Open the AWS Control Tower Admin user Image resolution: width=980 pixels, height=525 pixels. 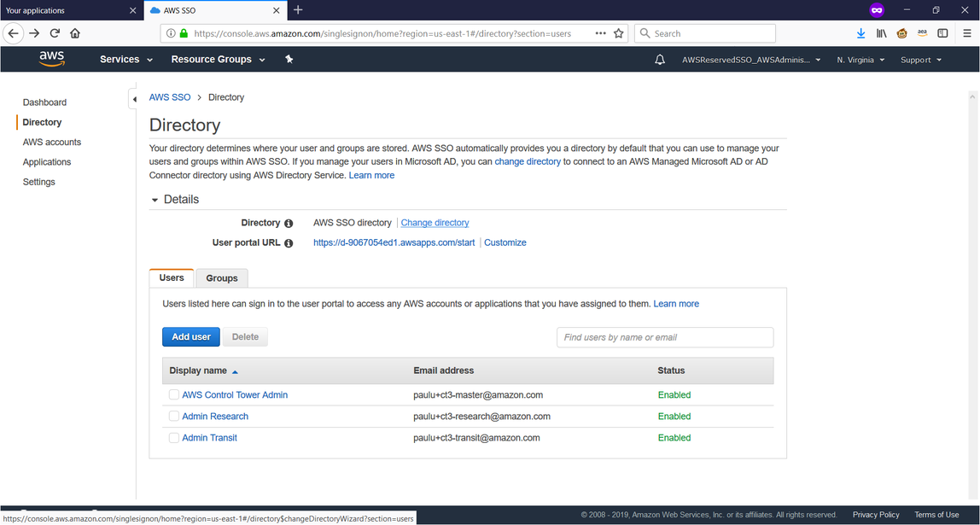[x=235, y=395]
